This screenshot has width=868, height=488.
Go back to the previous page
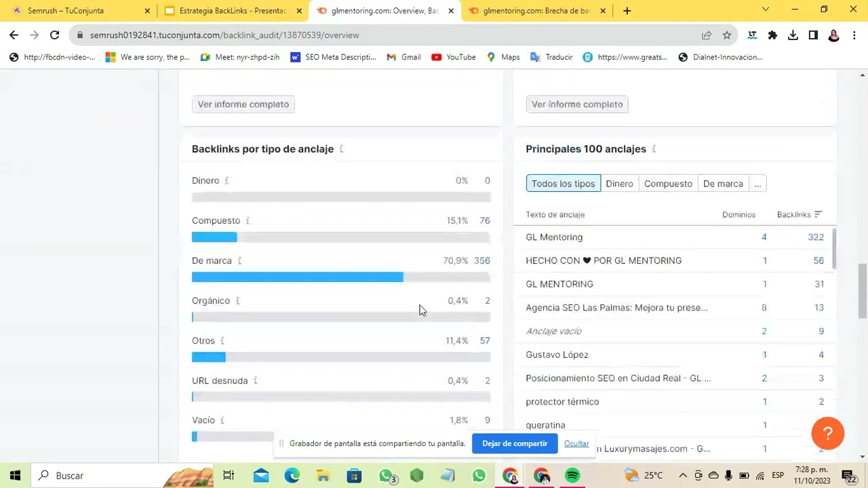click(14, 35)
